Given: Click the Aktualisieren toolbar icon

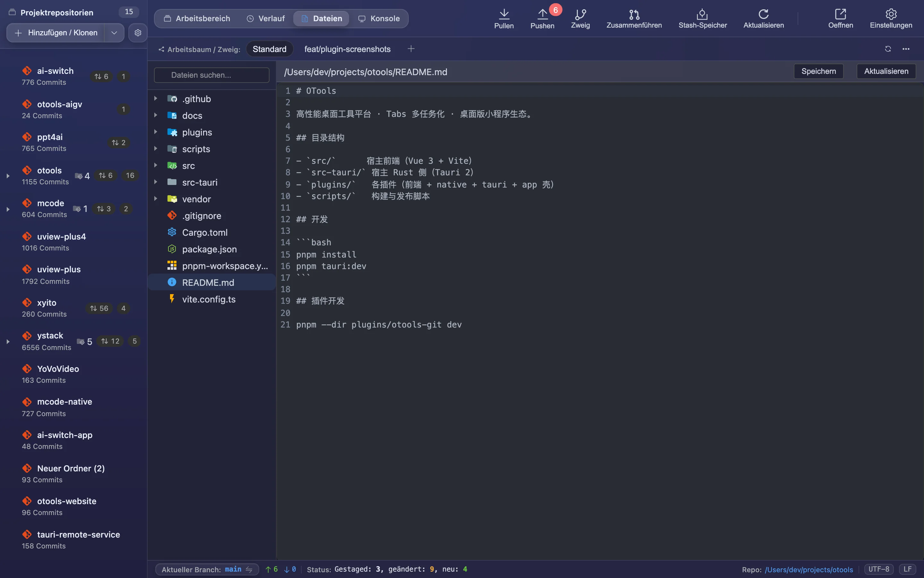Looking at the screenshot, I should click(x=764, y=14).
